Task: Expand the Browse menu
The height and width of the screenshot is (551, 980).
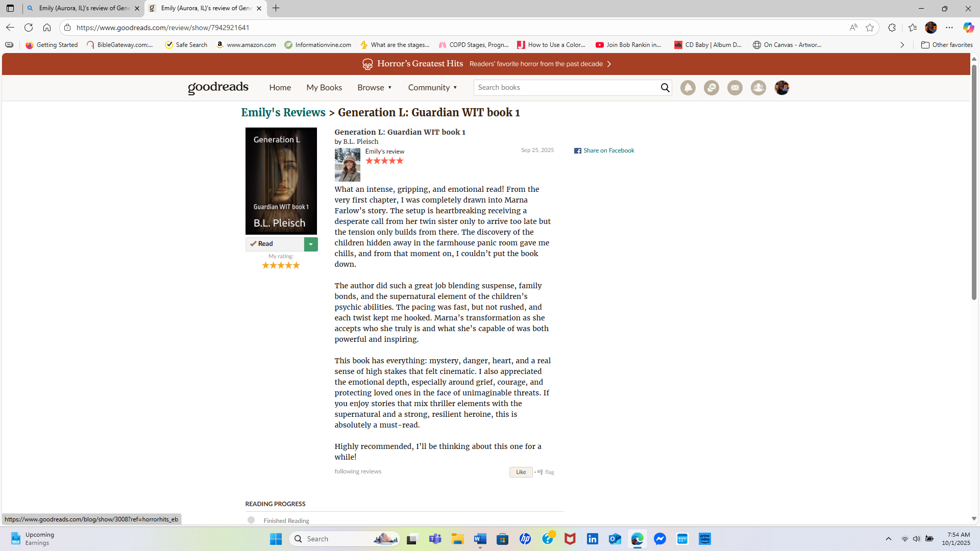Action: (375, 88)
